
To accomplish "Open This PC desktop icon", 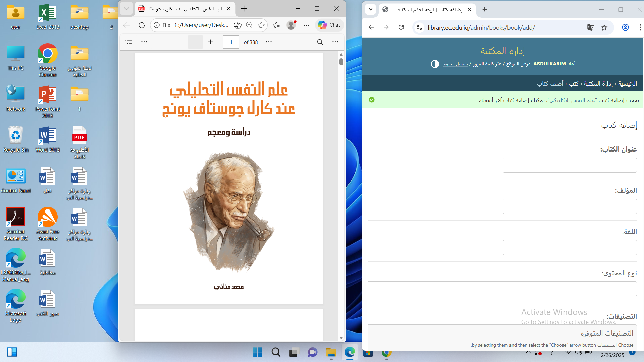I will click(x=16, y=58).
